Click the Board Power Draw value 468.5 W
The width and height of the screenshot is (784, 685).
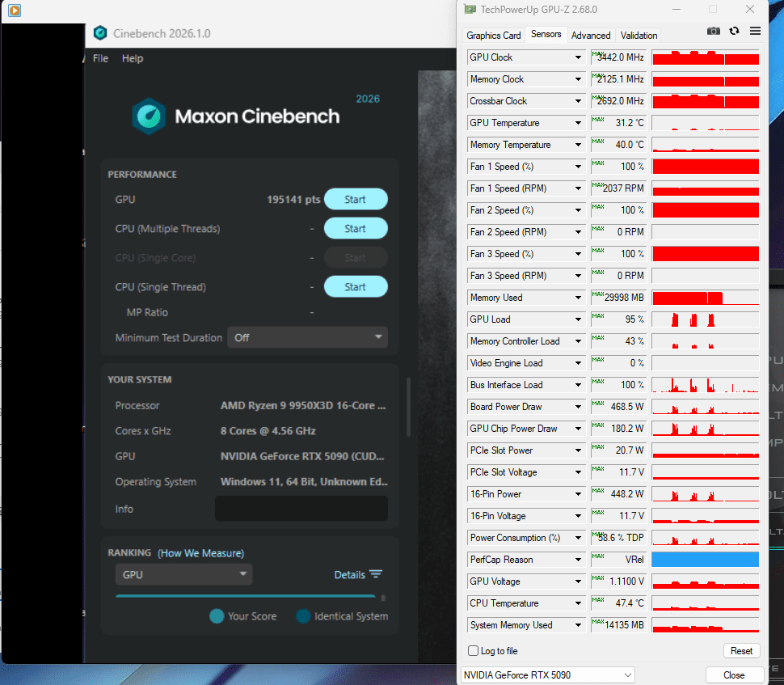(627, 407)
